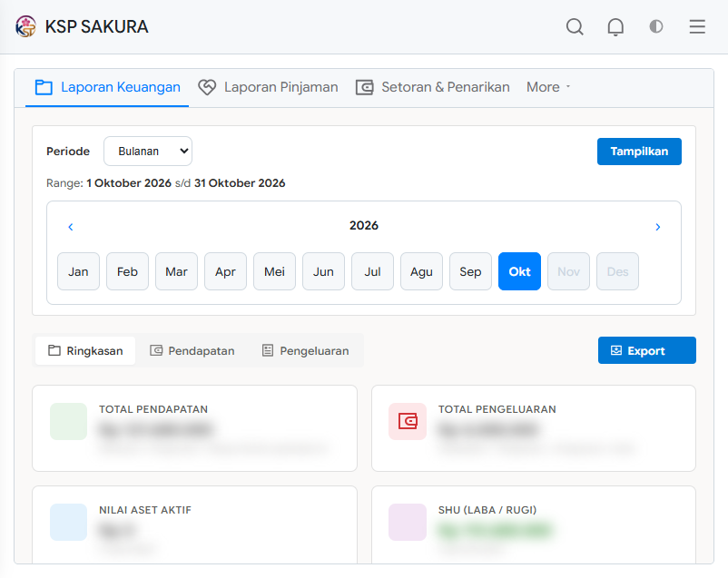Image resolution: width=728 pixels, height=578 pixels.
Task: Select month Apr
Action: click(x=226, y=271)
